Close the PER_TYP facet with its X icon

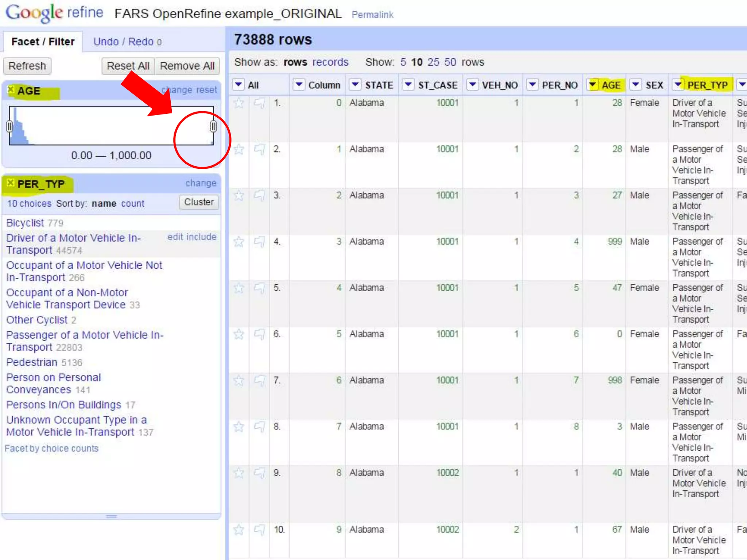11,183
